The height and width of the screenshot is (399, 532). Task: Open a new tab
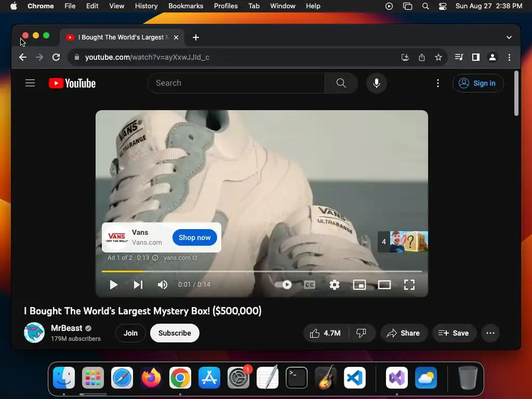coord(196,37)
